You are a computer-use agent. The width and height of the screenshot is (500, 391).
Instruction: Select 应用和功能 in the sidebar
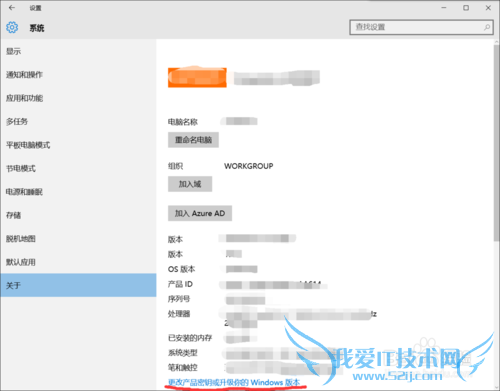click(x=78, y=98)
